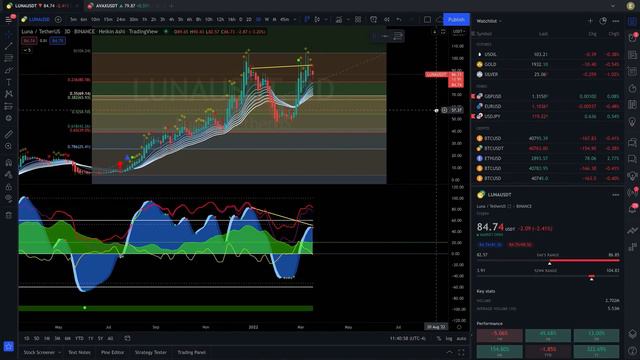Image resolution: width=640 pixels, height=360 pixels.
Task: Open the main hamburger menu
Action: click(x=8, y=19)
